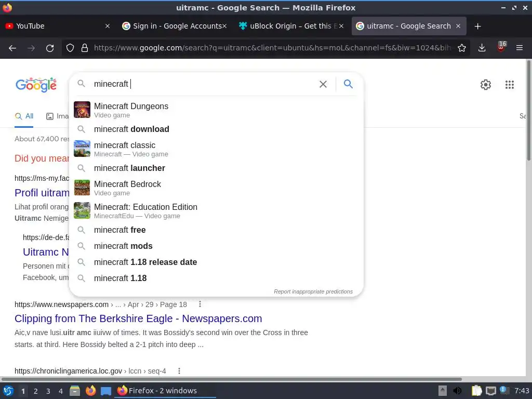Viewport: 532px width, 399px height.
Task: Close the uBlock Origin tab
Action: (341, 26)
